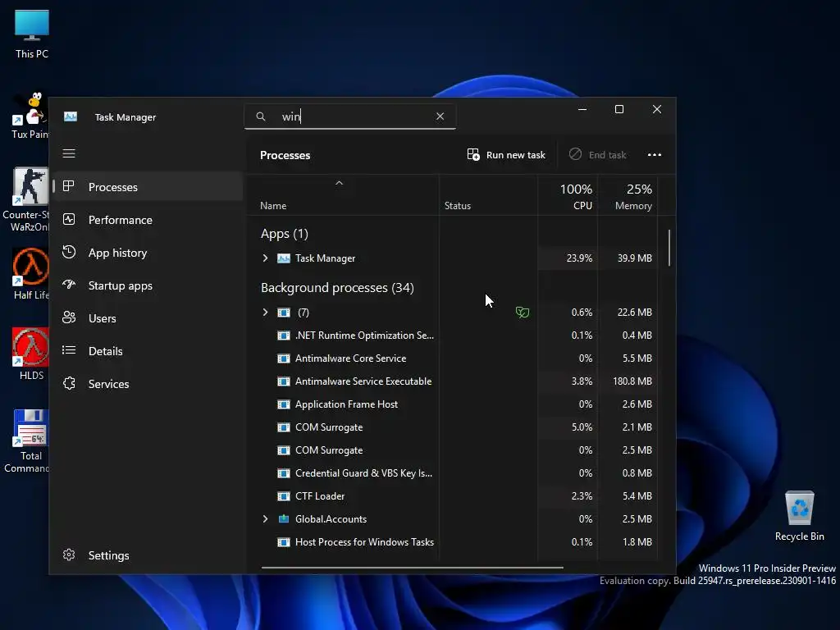Clear the search box text

(x=440, y=116)
